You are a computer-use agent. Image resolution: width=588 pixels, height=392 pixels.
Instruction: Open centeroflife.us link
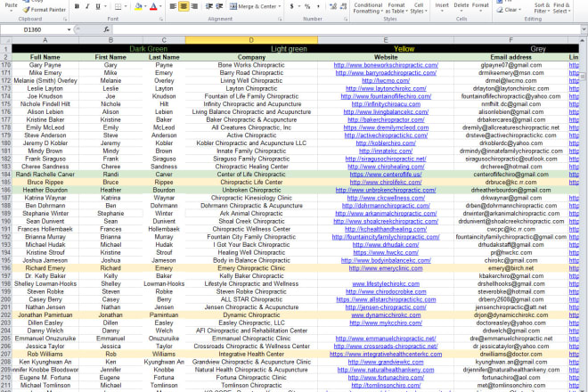[x=386, y=175]
